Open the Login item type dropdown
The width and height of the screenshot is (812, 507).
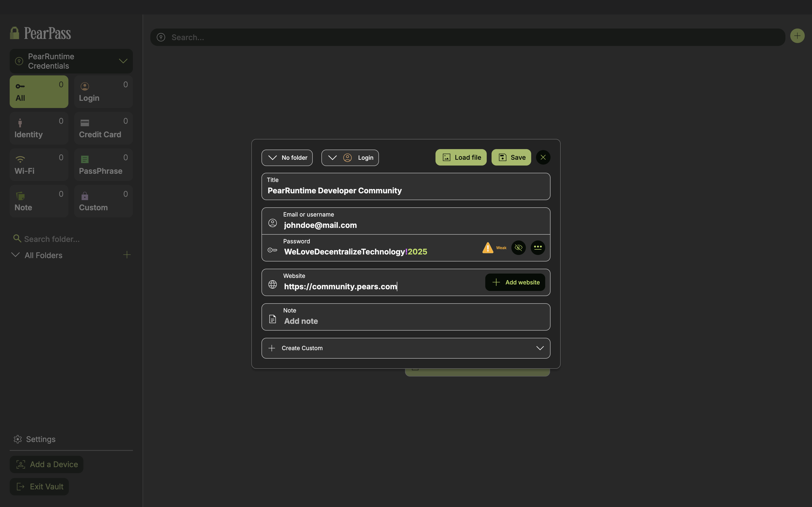[350, 158]
